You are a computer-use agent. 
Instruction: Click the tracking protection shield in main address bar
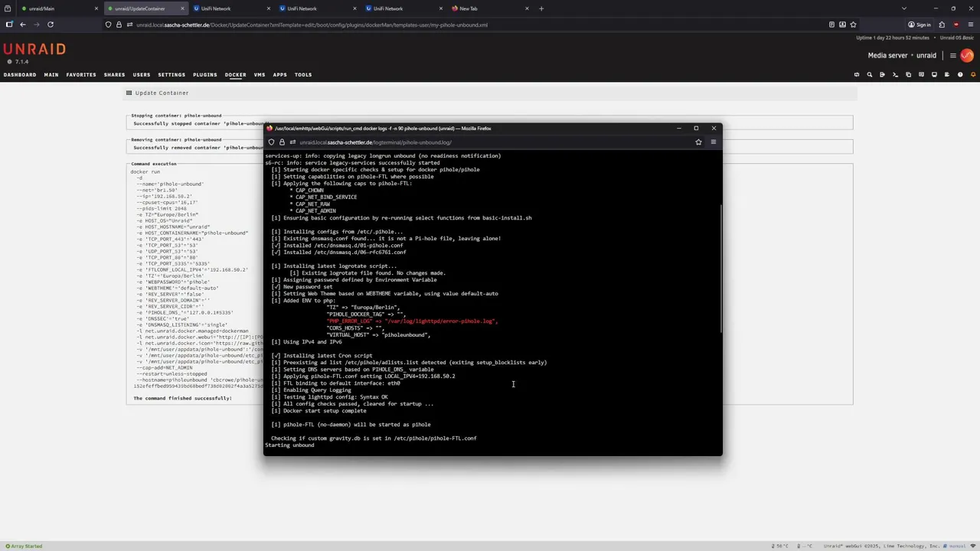[108, 24]
